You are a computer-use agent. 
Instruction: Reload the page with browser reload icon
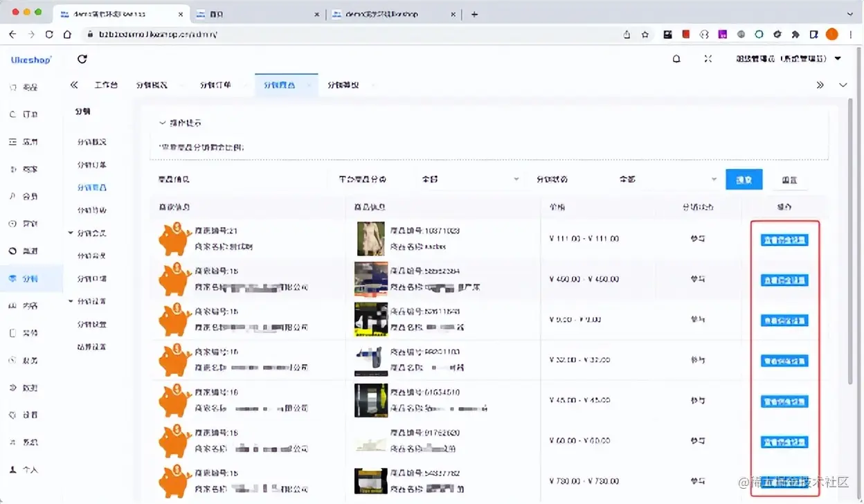tap(49, 34)
